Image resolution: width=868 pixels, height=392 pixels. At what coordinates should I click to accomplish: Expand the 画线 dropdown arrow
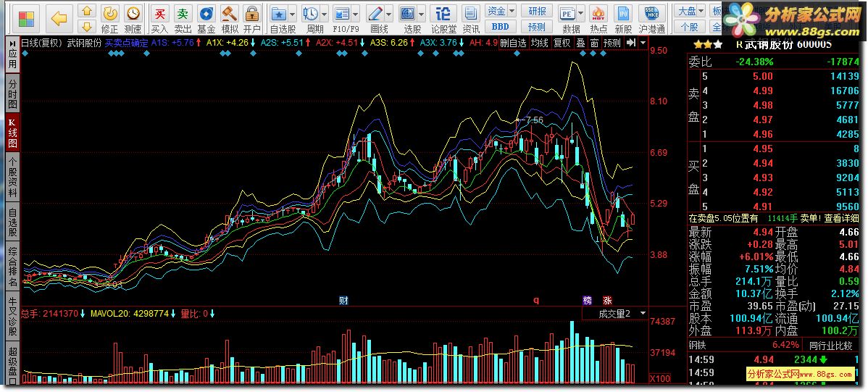[389, 14]
